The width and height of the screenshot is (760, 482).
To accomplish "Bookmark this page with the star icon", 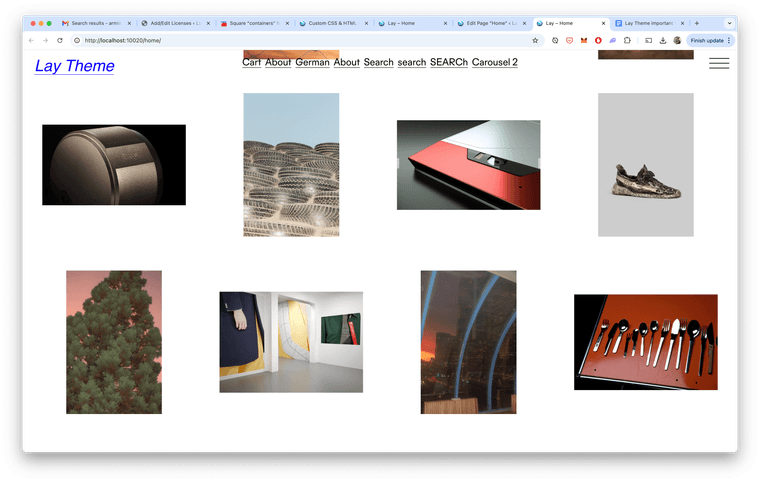I will pyautogui.click(x=536, y=40).
